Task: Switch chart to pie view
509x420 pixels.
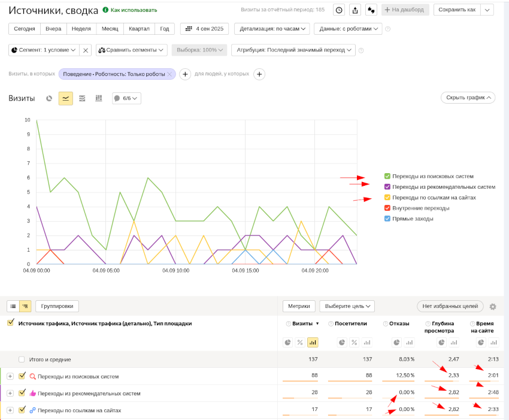Action: coord(49,98)
